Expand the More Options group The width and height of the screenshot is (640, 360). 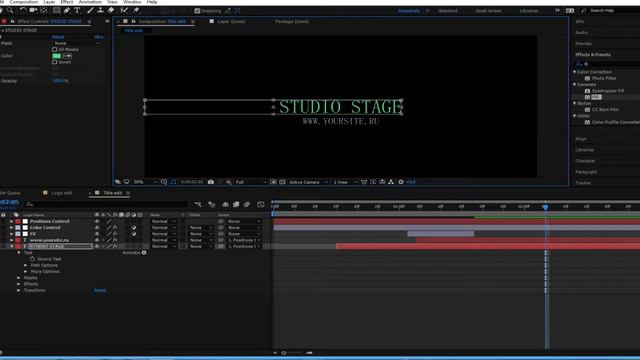click(26, 271)
